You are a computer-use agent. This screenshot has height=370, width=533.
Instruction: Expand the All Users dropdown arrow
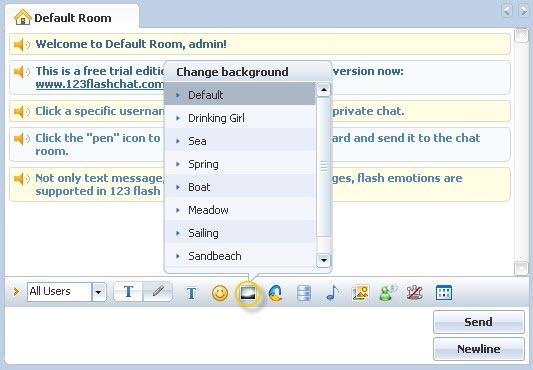click(x=99, y=292)
